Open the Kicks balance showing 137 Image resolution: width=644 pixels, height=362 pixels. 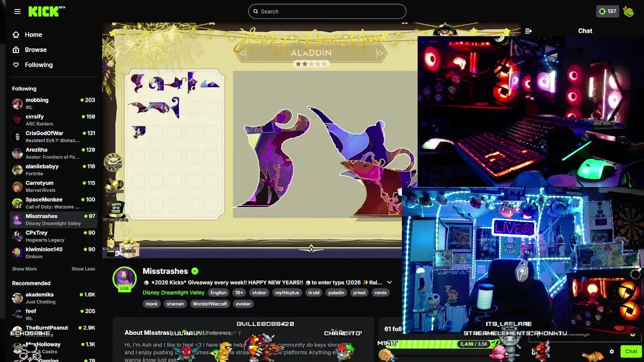point(607,11)
